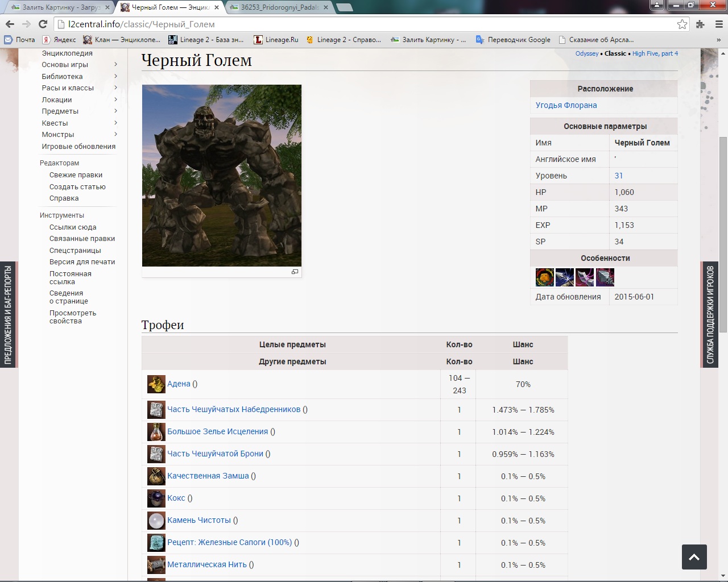728x582 pixels.
Task: Open Игровые обновления sidebar item
Action: (78, 147)
